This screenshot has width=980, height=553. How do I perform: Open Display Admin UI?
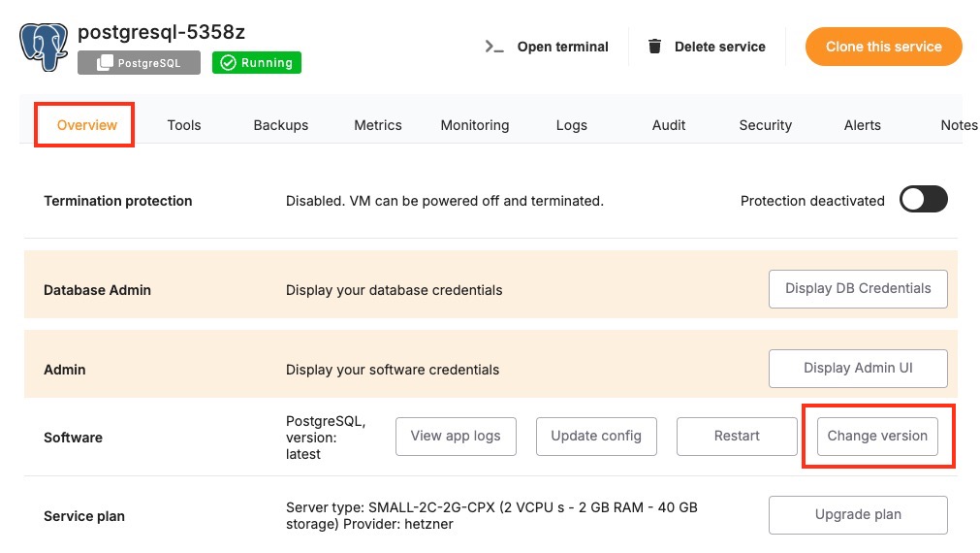click(x=858, y=369)
